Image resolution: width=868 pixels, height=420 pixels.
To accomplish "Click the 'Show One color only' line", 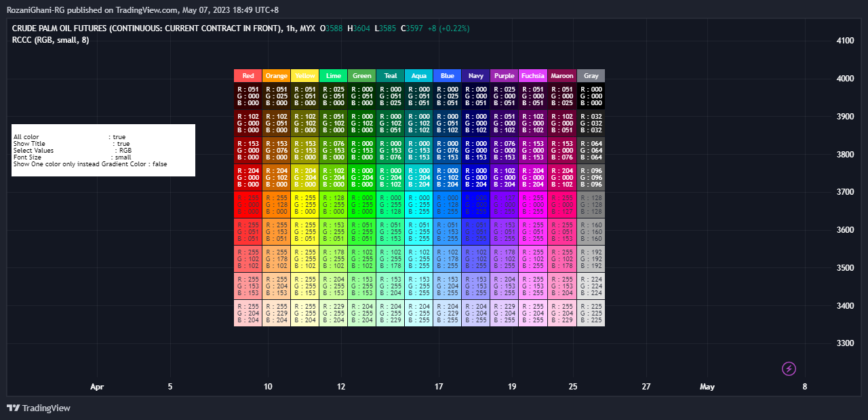I will click(90, 164).
